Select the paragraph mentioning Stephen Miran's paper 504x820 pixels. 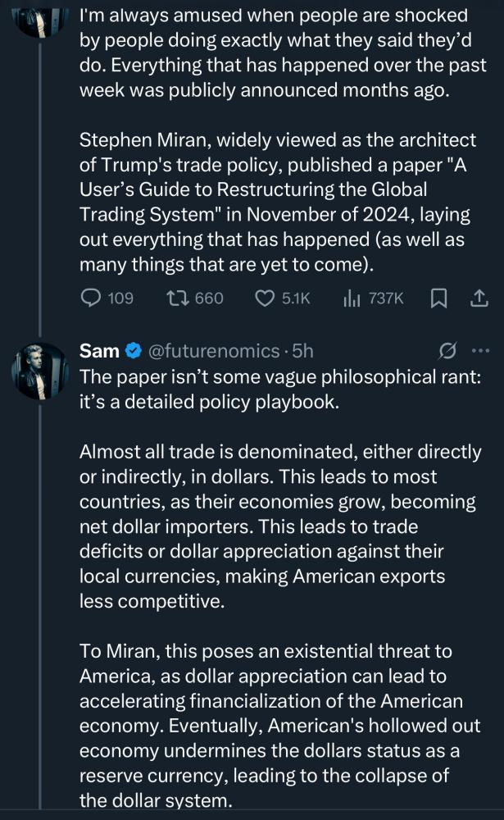pyautogui.click(x=277, y=202)
